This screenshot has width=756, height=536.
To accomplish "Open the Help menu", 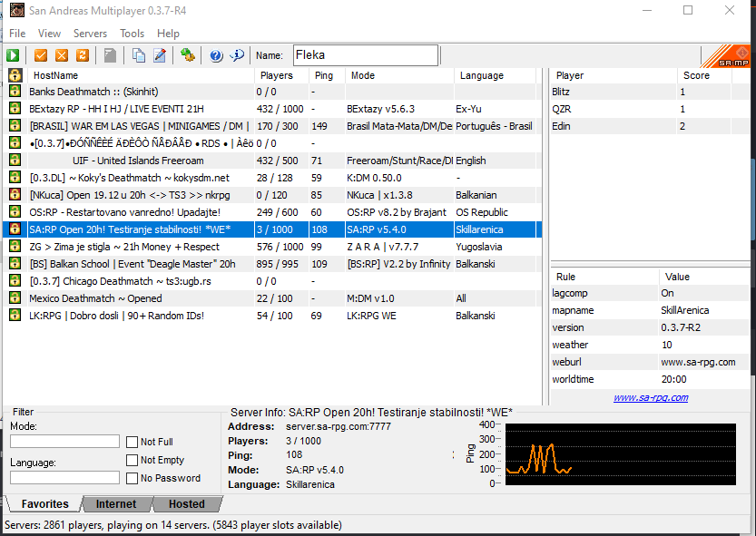I will coord(168,34).
